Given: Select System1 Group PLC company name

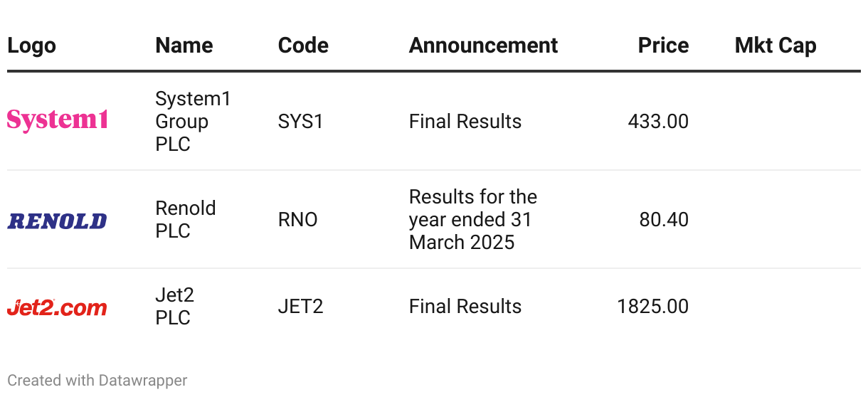Looking at the screenshot, I should tap(193, 122).
